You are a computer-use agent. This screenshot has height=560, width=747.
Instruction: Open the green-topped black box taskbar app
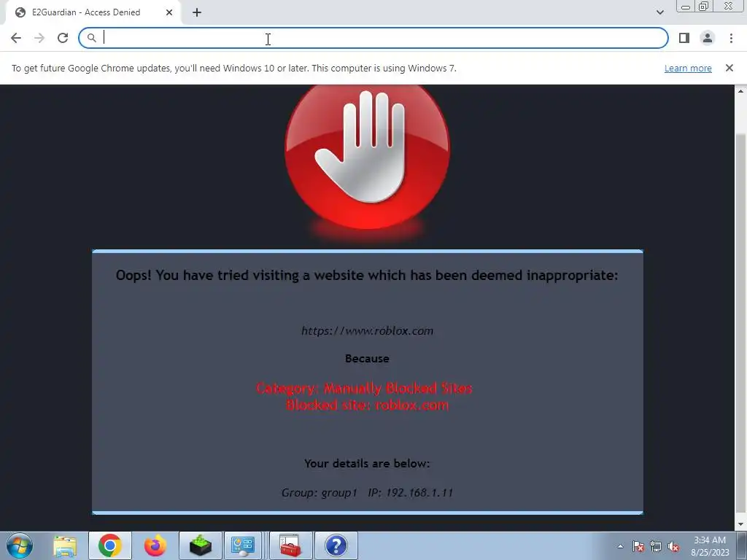click(200, 545)
